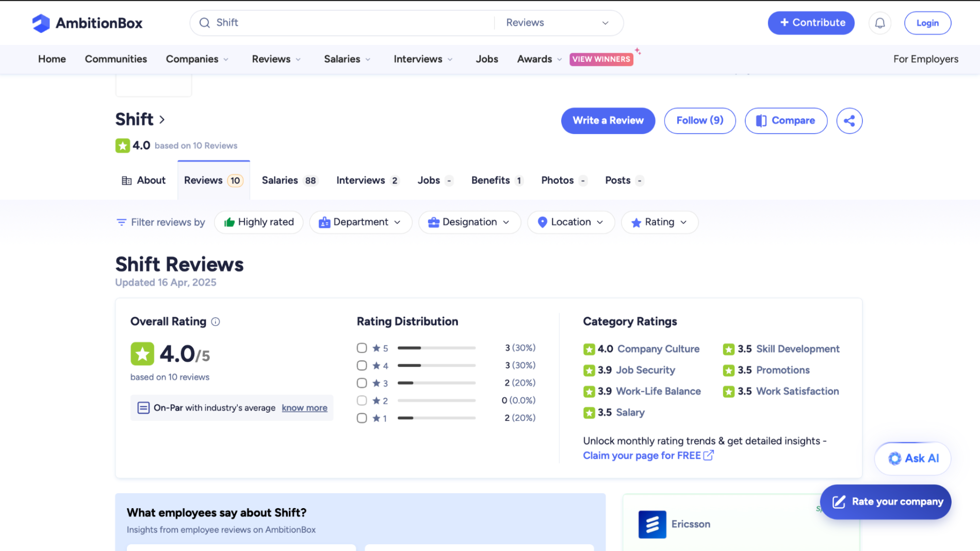Tick the 4-star rating filter checkbox
Screen dimensions: 980x551
pos(362,366)
